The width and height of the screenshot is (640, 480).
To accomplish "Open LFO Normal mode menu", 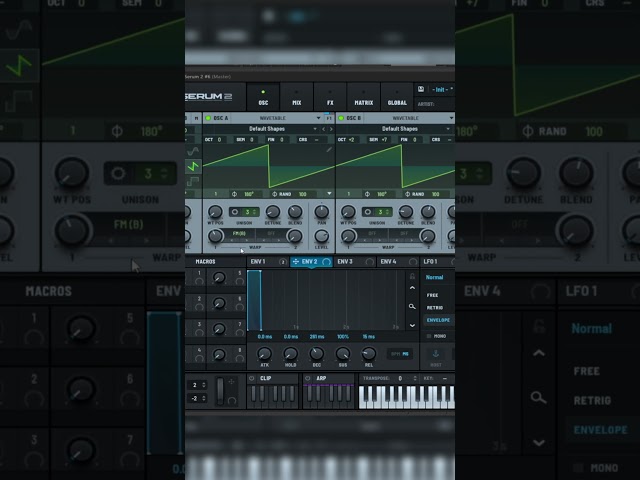I will coord(434,278).
